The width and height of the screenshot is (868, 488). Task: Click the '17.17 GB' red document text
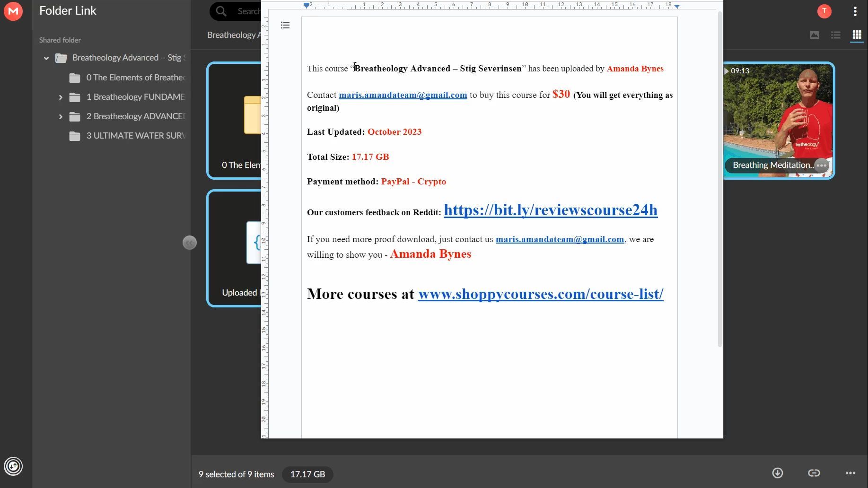tap(370, 157)
